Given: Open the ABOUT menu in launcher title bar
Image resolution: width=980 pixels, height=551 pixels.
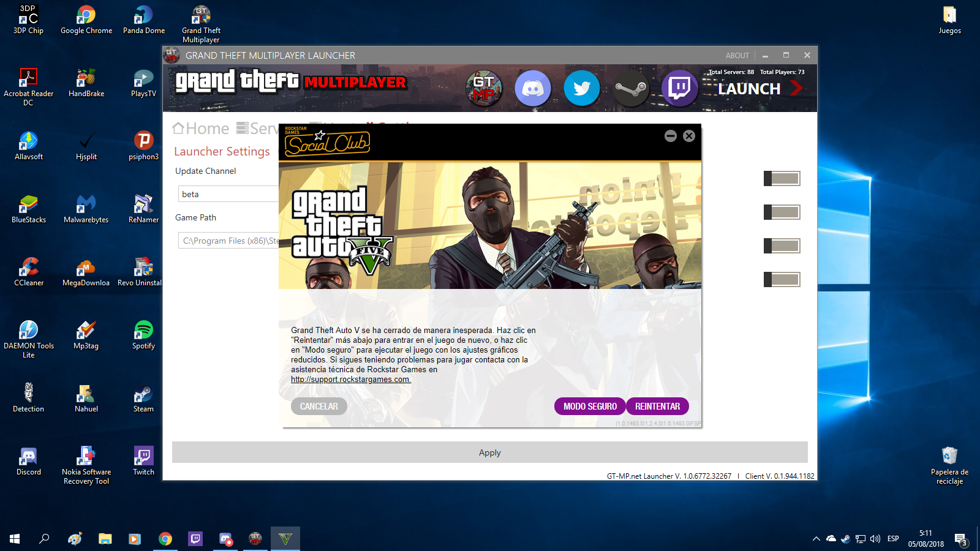Looking at the screenshot, I should coord(737,55).
